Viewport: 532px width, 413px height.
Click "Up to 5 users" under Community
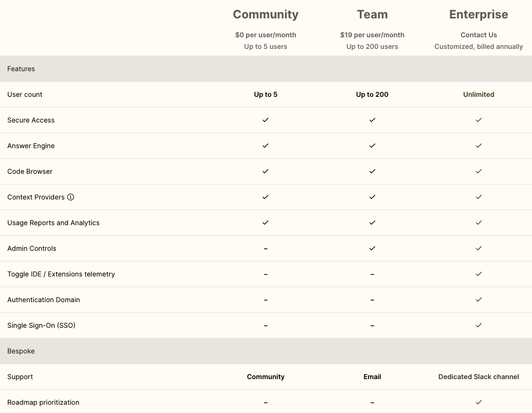click(266, 46)
